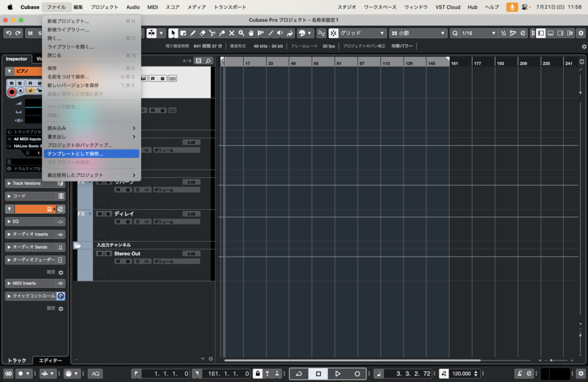
Task: Pick the Split scissors tool
Action: pos(212,33)
